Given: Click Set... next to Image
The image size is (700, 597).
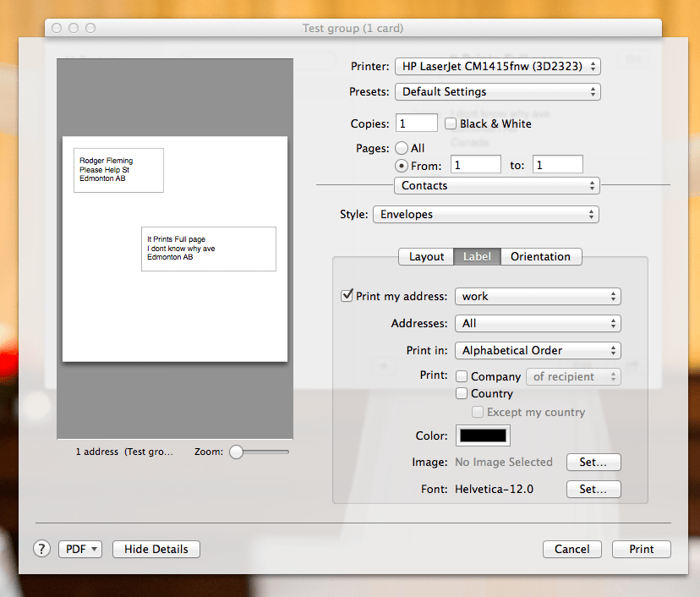Looking at the screenshot, I should click(x=593, y=462).
